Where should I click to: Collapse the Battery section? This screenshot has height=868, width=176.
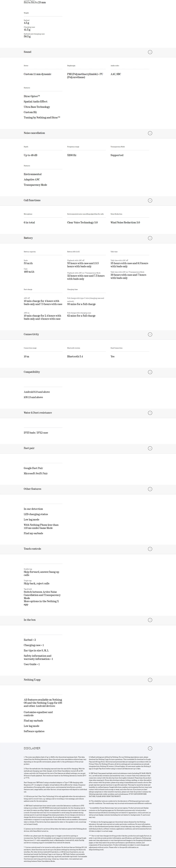point(150,238)
